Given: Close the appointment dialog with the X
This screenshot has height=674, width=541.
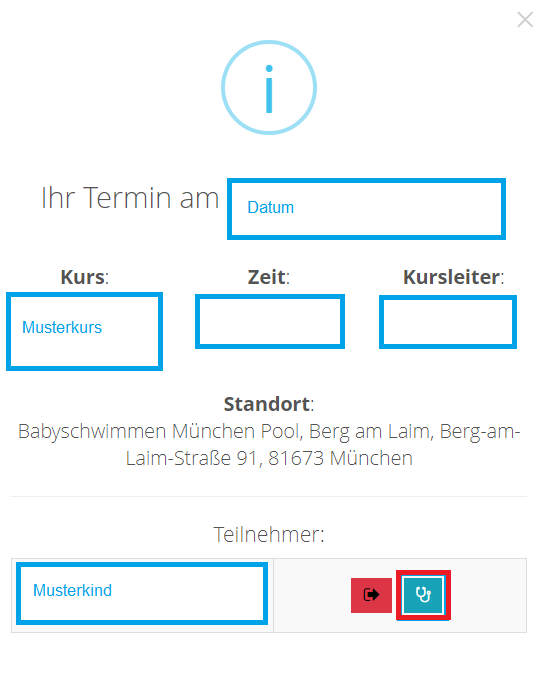Looking at the screenshot, I should click(525, 20).
